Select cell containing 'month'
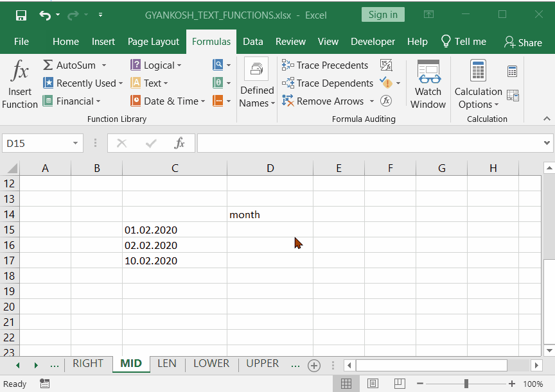 point(270,214)
